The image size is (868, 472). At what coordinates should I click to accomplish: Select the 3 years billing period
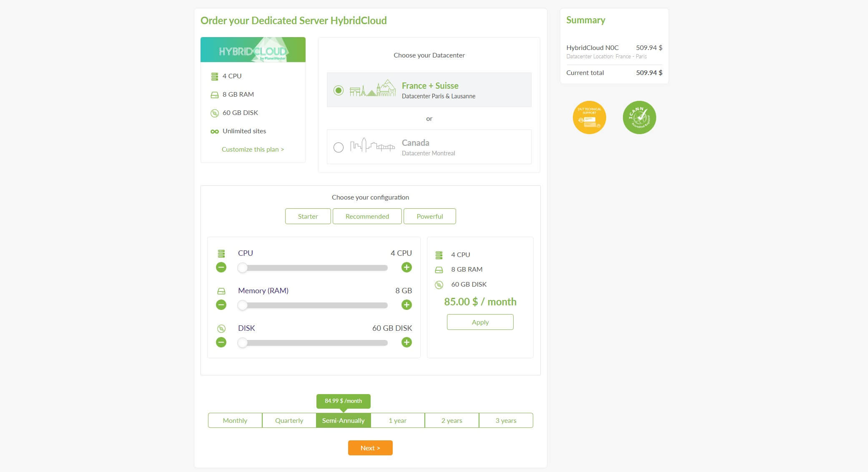tap(506, 420)
